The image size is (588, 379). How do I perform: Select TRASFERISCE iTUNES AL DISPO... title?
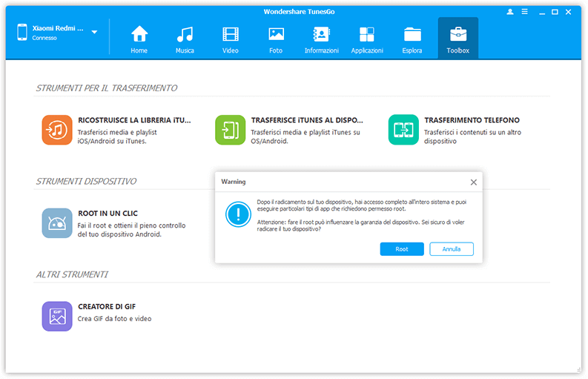(x=307, y=120)
